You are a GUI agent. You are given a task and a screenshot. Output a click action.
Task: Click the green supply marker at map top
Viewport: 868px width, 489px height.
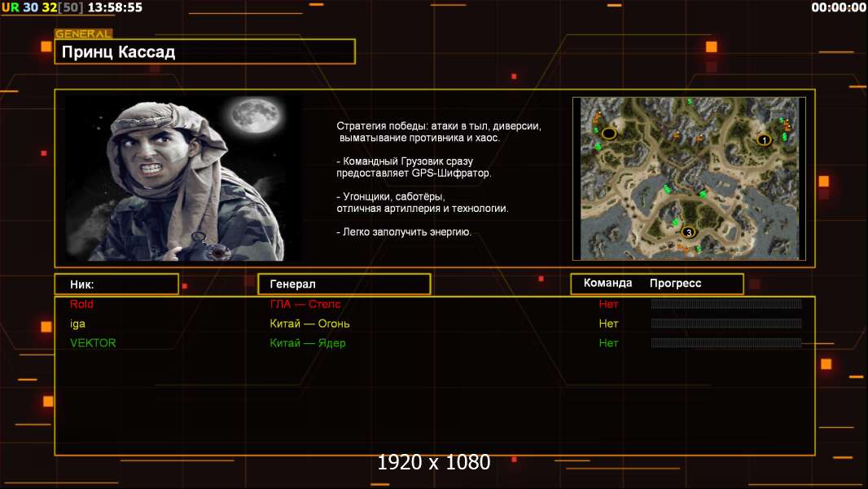pos(689,101)
